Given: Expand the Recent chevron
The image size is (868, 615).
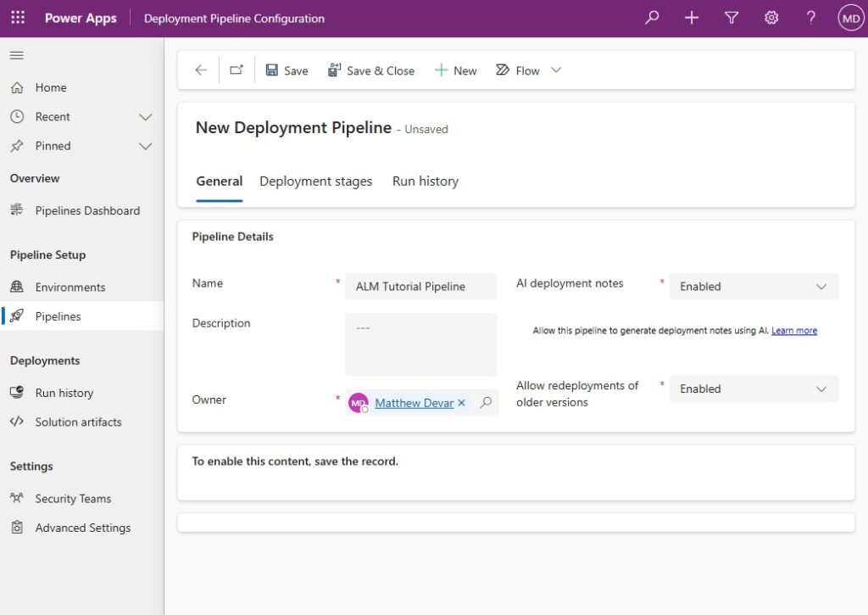Looking at the screenshot, I should 146,117.
